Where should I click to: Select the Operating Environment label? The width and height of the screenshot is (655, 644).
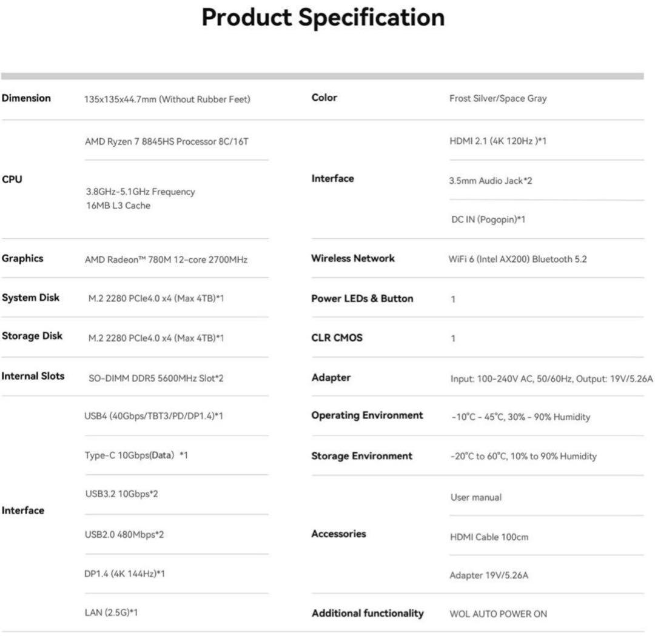coord(367,415)
